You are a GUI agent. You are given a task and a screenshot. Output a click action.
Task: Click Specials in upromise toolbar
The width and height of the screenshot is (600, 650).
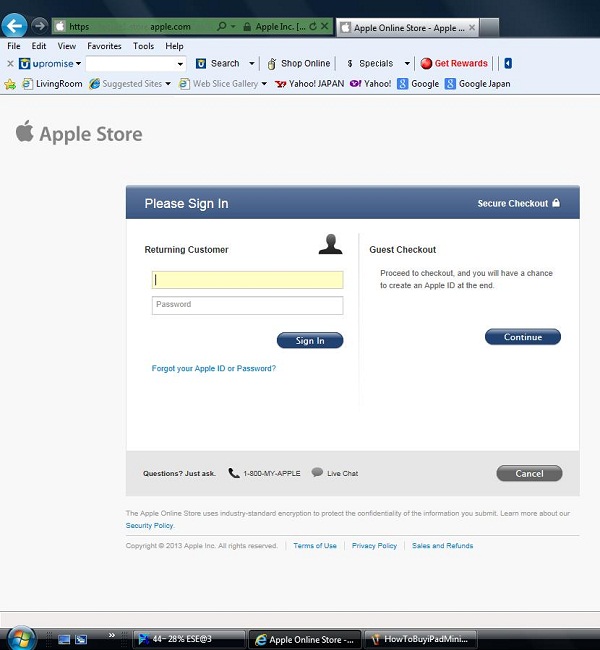(x=370, y=63)
